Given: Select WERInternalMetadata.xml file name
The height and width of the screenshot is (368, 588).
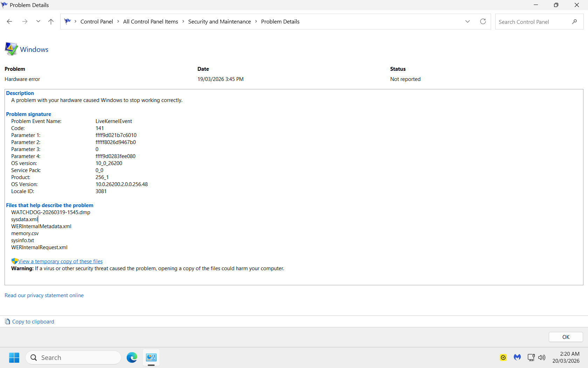Looking at the screenshot, I should (x=41, y=226).
